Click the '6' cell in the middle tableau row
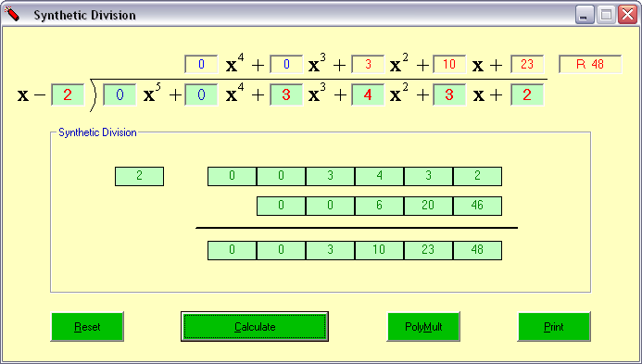Viewport: 642px width, 364px height. click(x=379, y=206)
